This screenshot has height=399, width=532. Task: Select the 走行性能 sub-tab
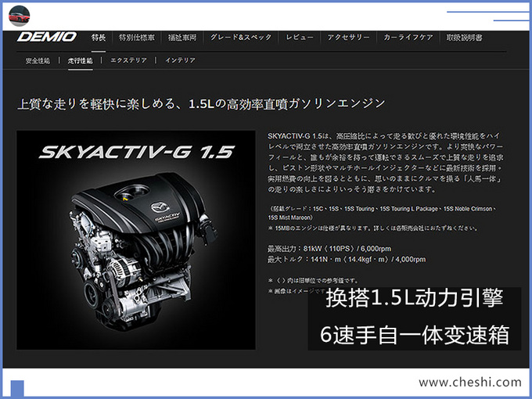[x=80, y=61]
